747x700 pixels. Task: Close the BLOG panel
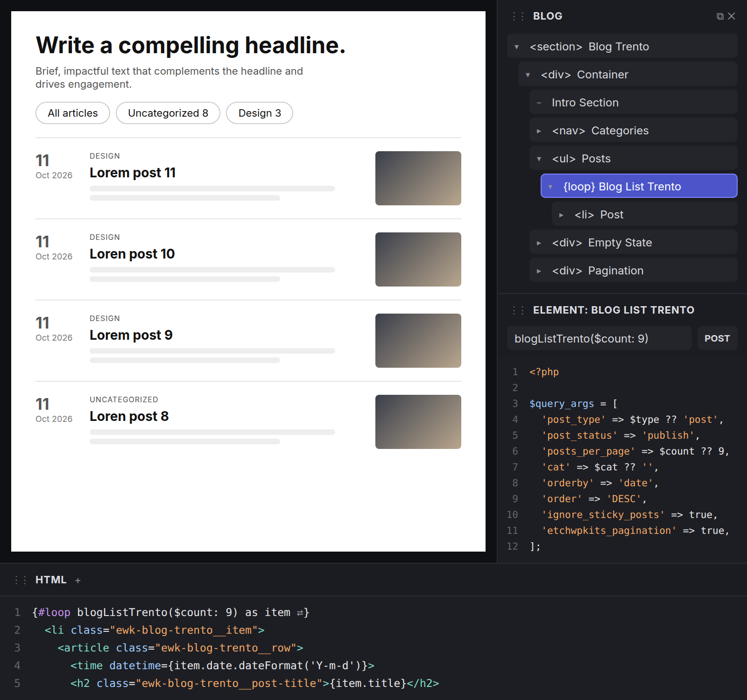[732, 16]
